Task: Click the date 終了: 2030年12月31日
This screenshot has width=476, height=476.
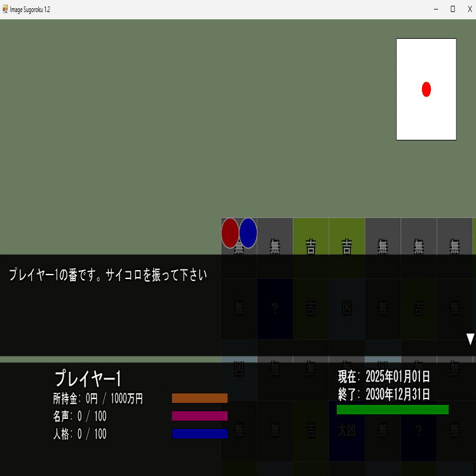Action: 384,394
